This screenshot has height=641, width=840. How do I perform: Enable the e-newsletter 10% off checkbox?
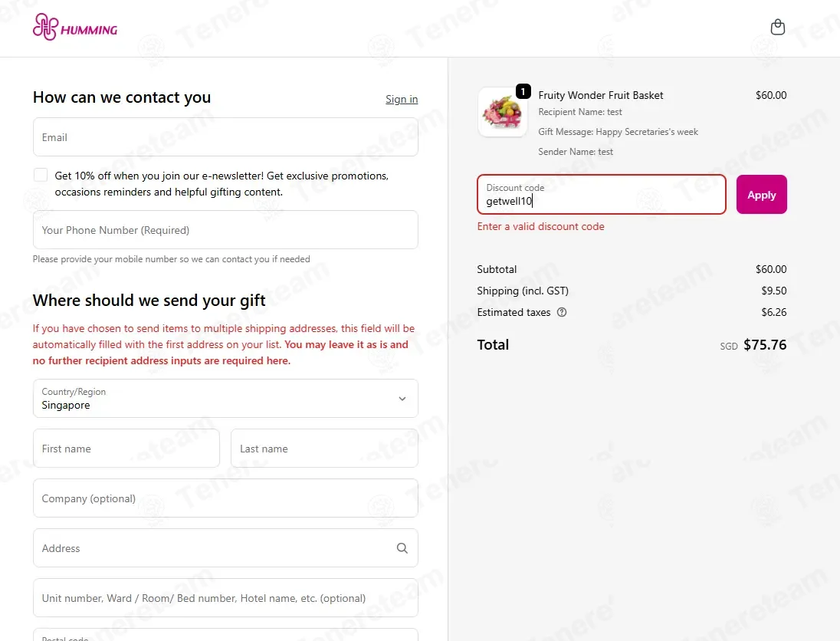41,176
